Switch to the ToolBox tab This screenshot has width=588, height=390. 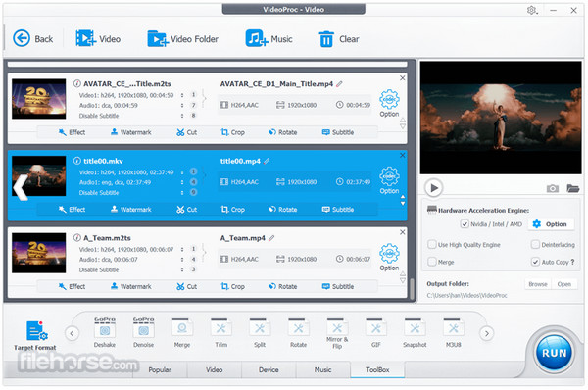(x=377, y=369)
